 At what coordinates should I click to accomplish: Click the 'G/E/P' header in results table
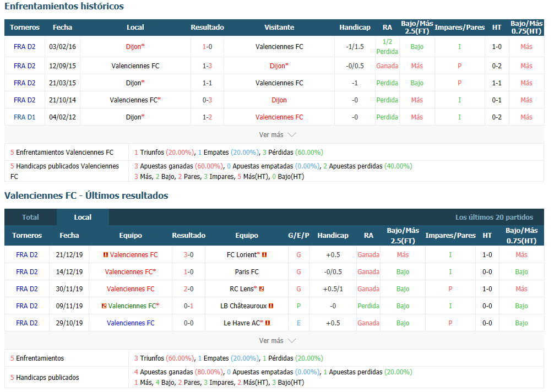click(x=298, y=235)
